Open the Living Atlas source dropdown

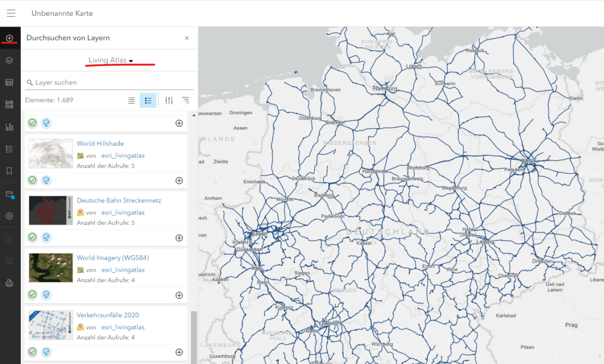[x=110, y=60]
